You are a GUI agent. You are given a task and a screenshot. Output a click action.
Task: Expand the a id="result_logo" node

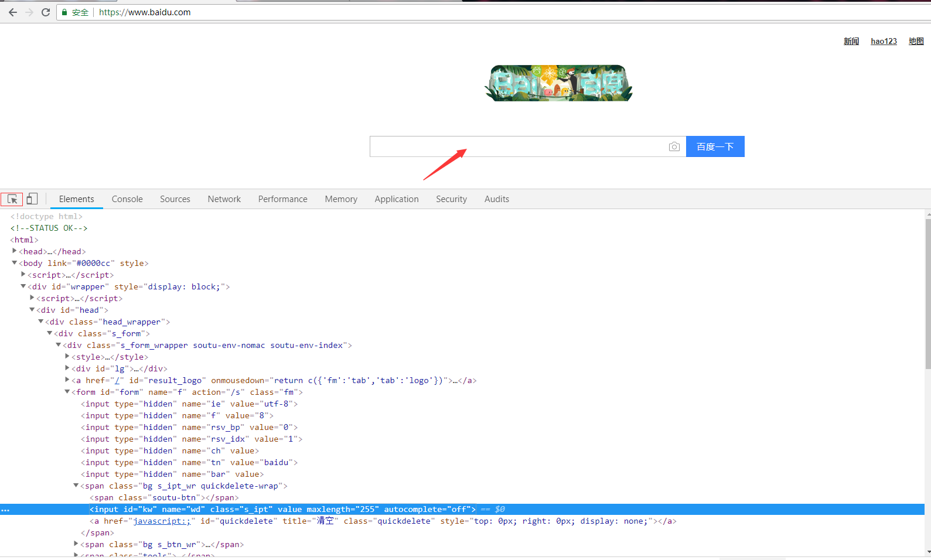pyautogui.click(x=67, y=380)
